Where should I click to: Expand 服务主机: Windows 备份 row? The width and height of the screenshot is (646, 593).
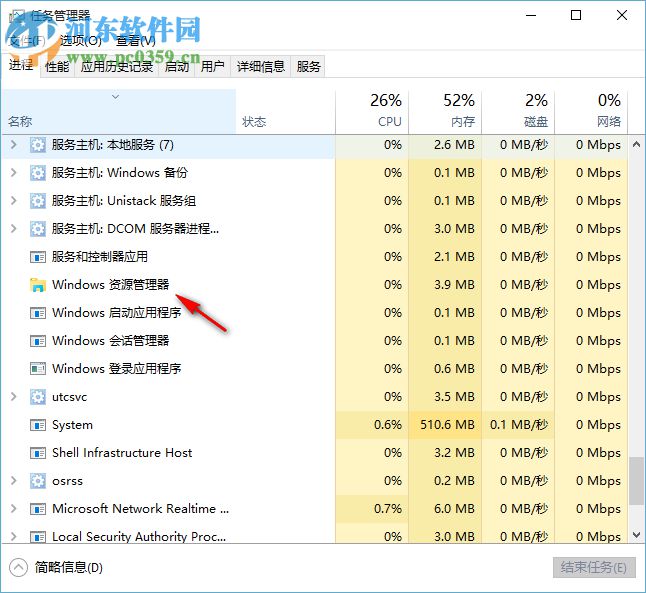tap(14, 173)
